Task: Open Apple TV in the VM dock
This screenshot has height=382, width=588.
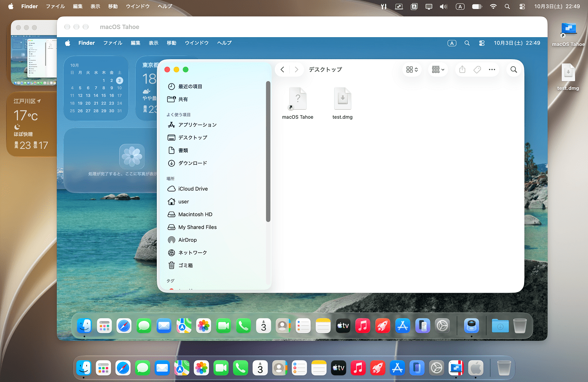Action: (x=343, y=326)
